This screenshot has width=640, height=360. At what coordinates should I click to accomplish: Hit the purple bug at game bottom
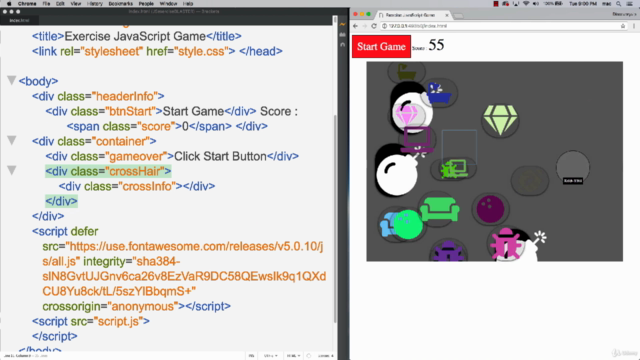click(448, 251)
